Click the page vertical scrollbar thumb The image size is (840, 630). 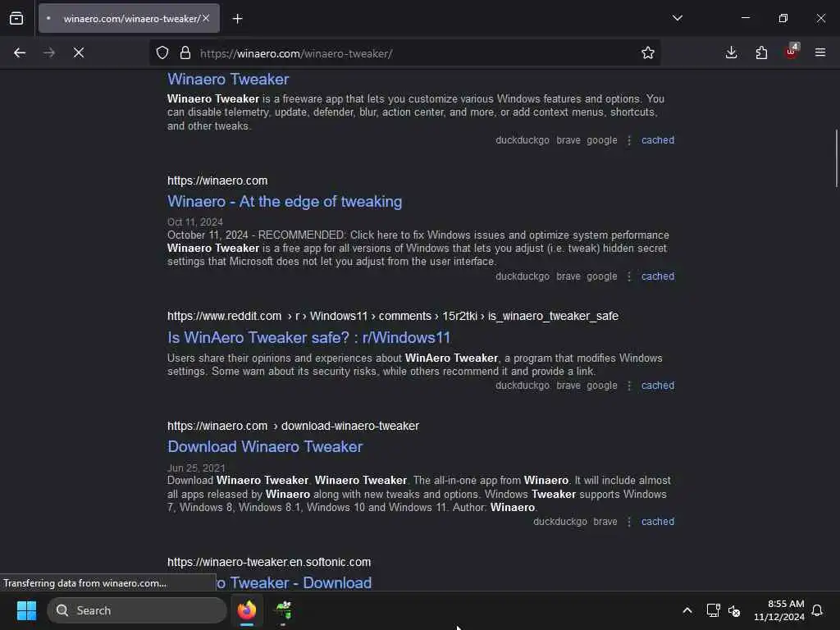click(836, 158)
